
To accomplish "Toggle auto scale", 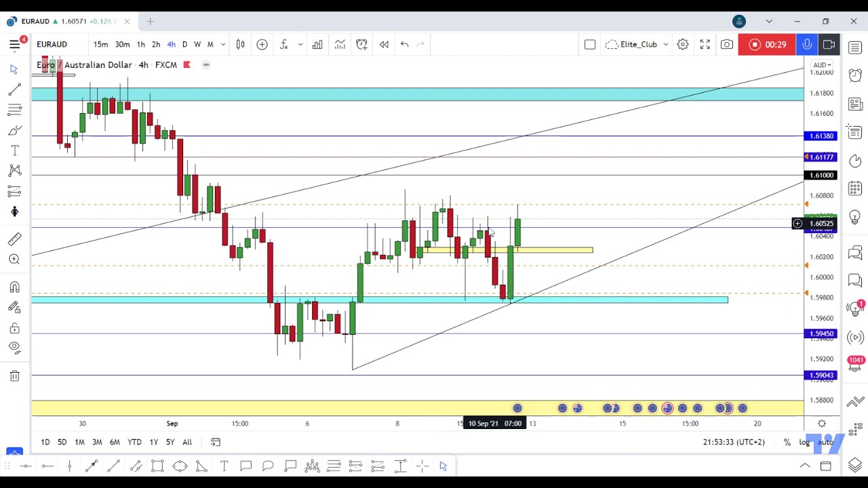I will (x=825, y=442).
